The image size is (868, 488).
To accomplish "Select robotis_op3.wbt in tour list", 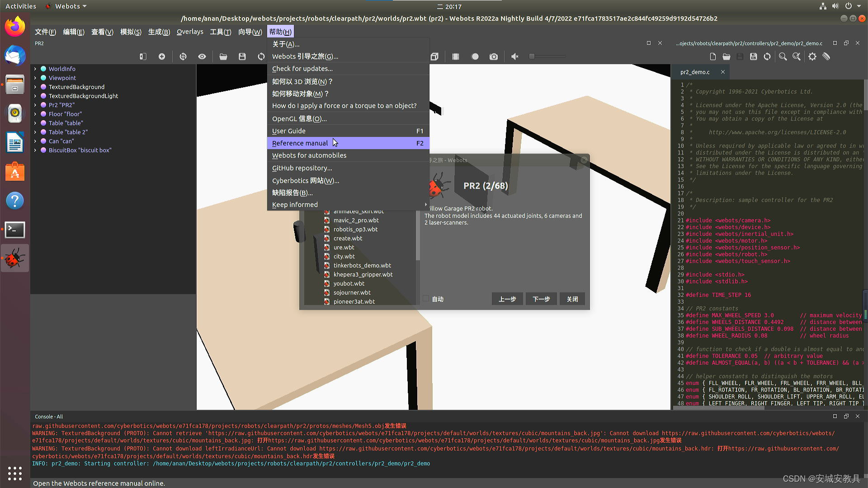I will click(355, 229).
